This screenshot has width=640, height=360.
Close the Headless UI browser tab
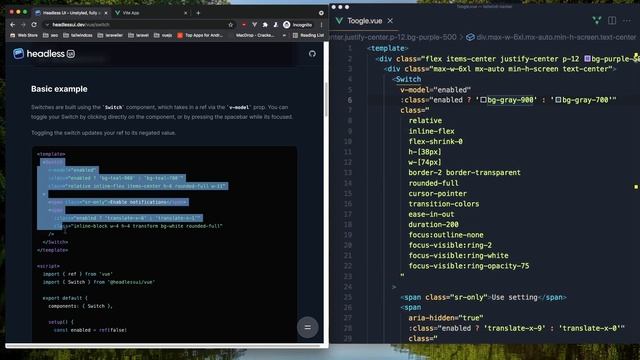coord(106,13)
